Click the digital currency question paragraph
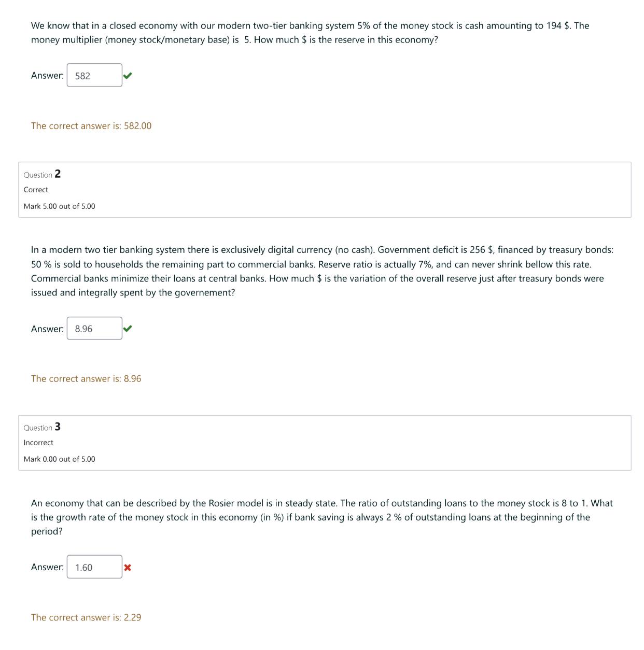This screenshot has width=644, height=650. 322,271
